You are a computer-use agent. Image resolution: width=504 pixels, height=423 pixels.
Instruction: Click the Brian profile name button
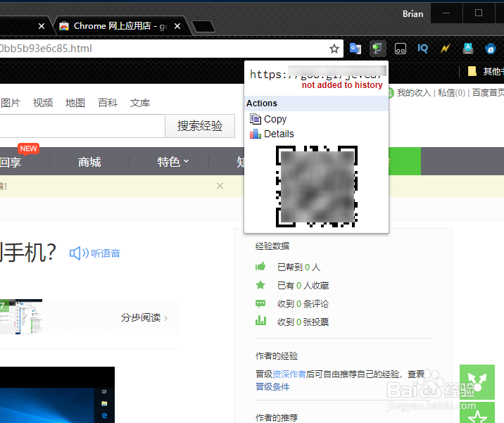[412, 14]
